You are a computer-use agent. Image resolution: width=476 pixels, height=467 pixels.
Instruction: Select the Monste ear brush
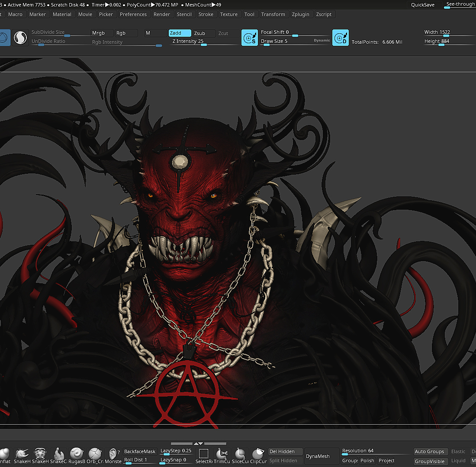(113, 456)
